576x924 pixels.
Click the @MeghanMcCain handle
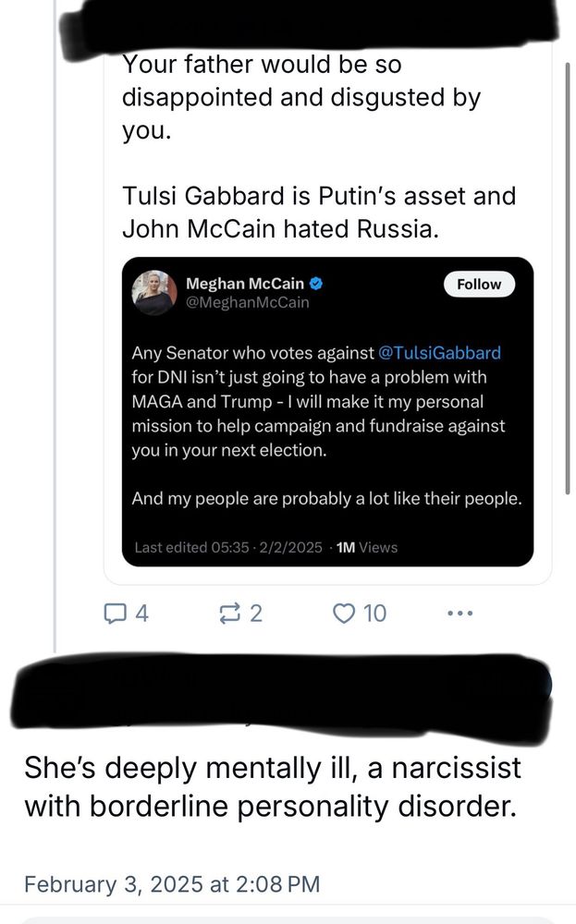point(248,302)
